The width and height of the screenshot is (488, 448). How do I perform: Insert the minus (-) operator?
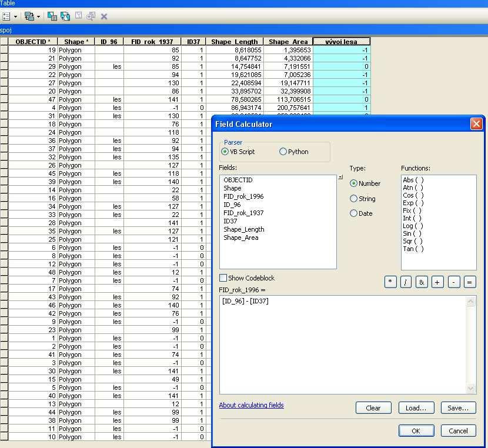point(454,282)
